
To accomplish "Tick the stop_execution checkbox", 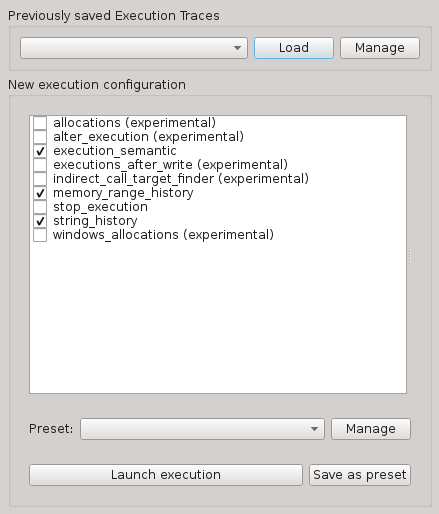I will coord(40,207).
